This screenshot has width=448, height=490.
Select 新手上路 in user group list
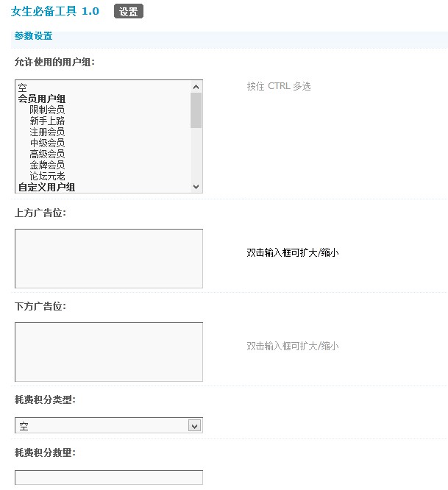[47, 121]
